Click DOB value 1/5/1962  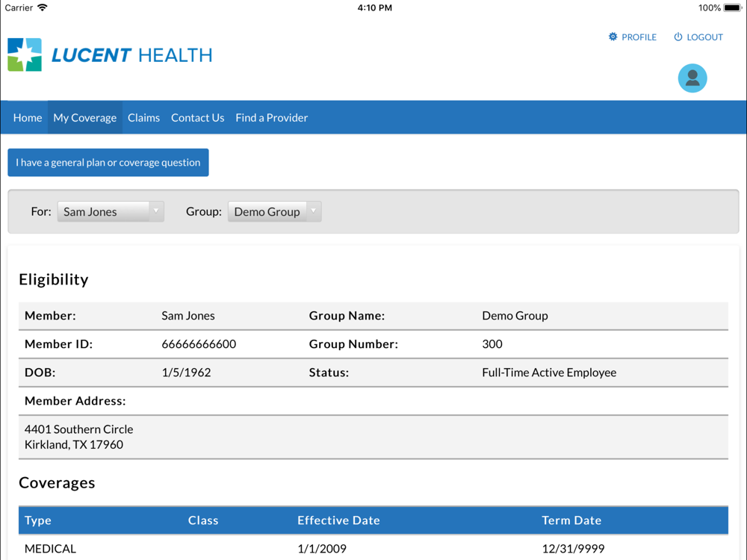(x=186, y=373)
